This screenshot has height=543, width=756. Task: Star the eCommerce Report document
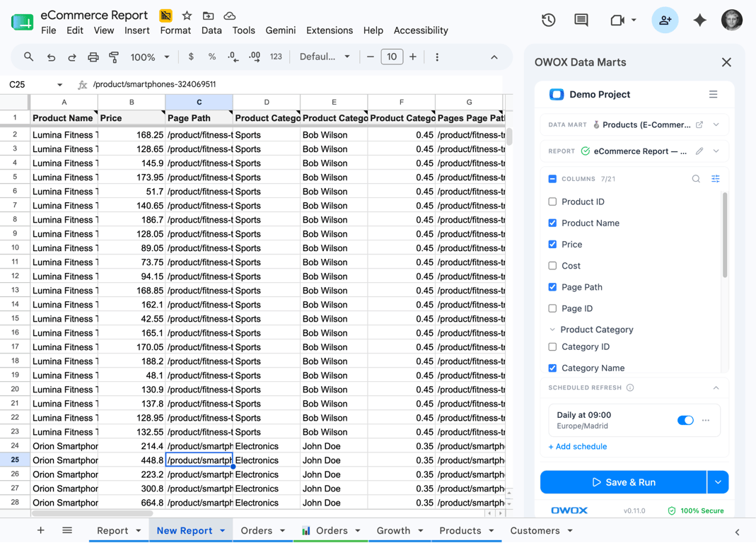click(187, 16)
